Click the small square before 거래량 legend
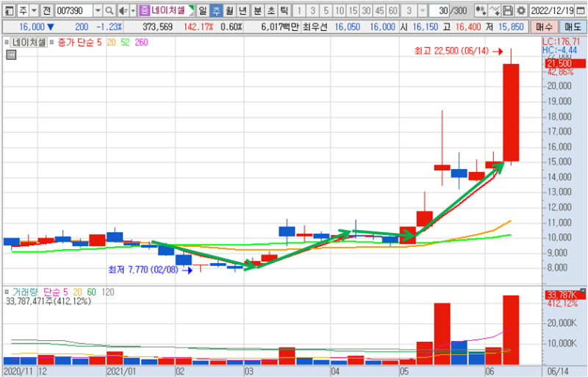The width and height of the screenshot is (588, 377). (7, 292)
